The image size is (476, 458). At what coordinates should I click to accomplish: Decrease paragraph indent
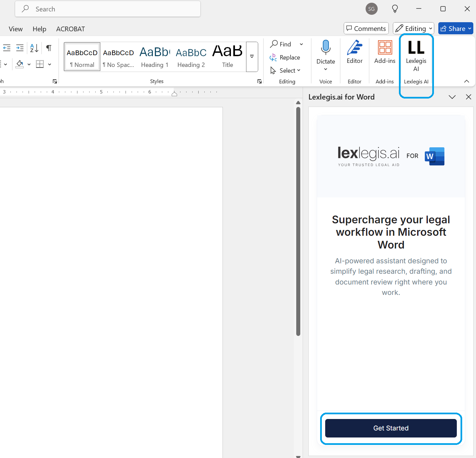click(x=7, y=48)
